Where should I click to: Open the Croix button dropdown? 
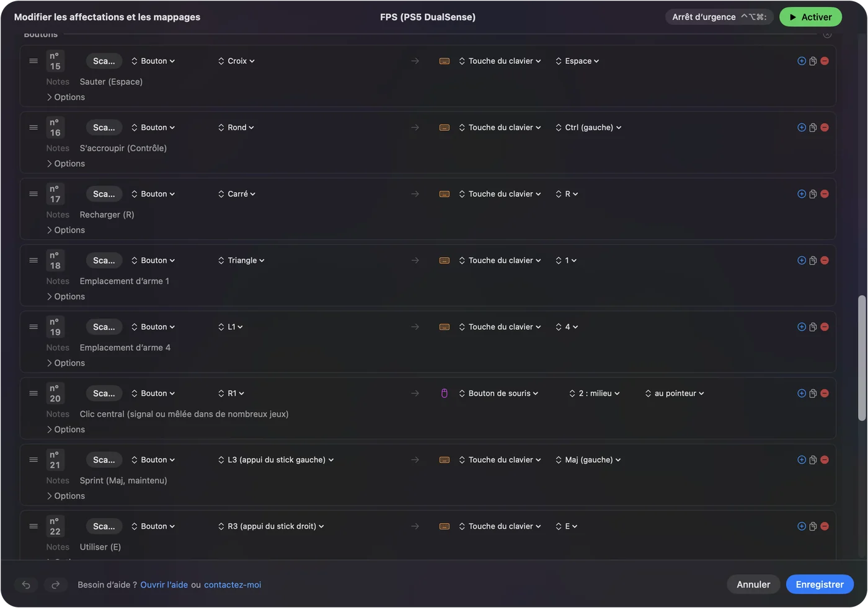click(236, 61)
